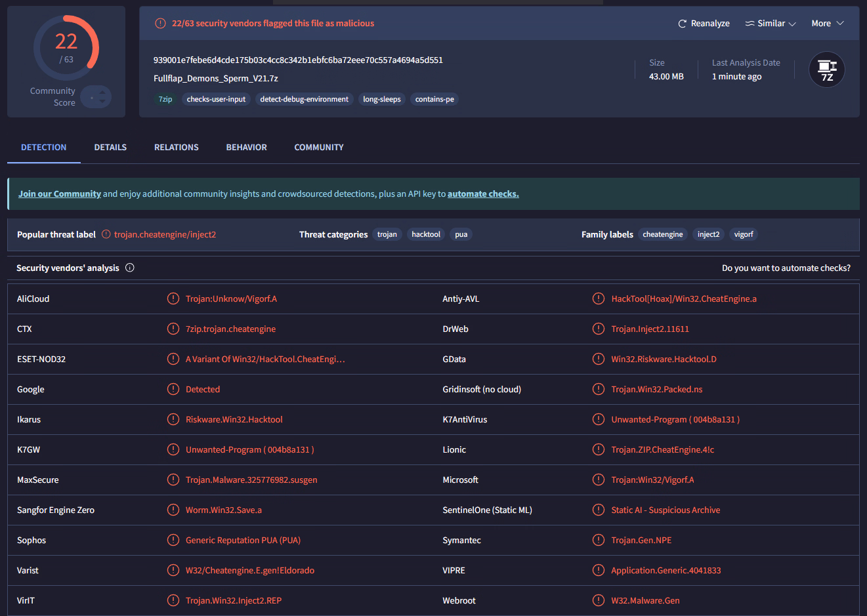Click the info icon beside Security vendors' analysis
Screen dimensions: 867x616
click(130, 268)
